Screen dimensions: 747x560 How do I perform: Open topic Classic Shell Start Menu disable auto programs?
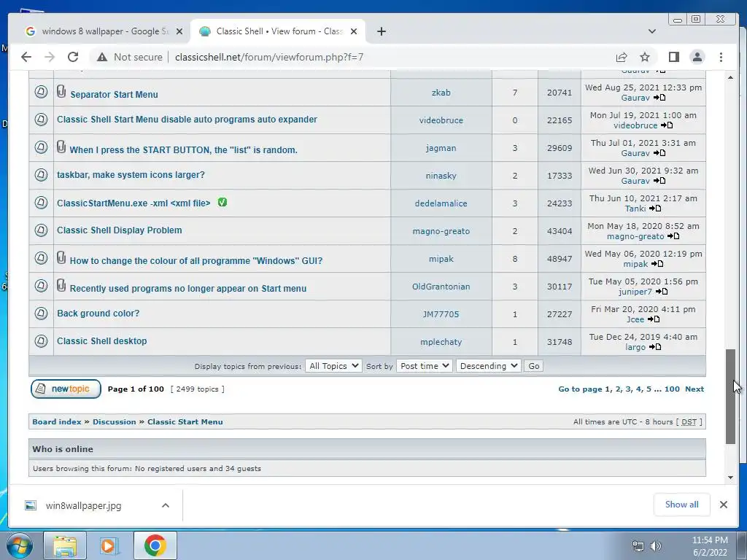pyautogui.click(x=187, y=120)
